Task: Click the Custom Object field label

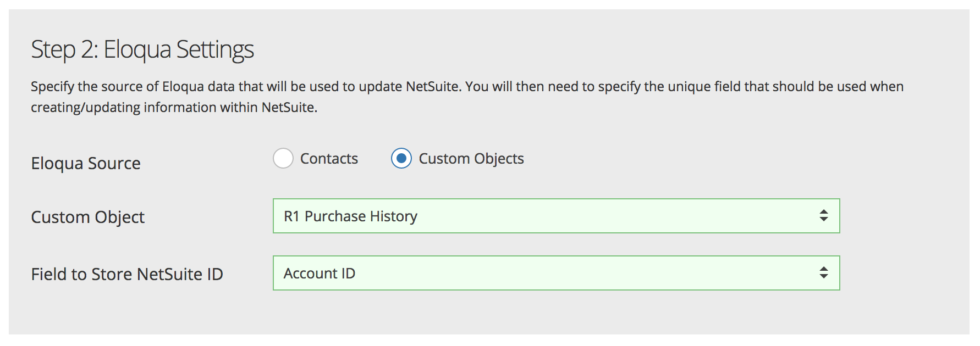Action: 87,217
